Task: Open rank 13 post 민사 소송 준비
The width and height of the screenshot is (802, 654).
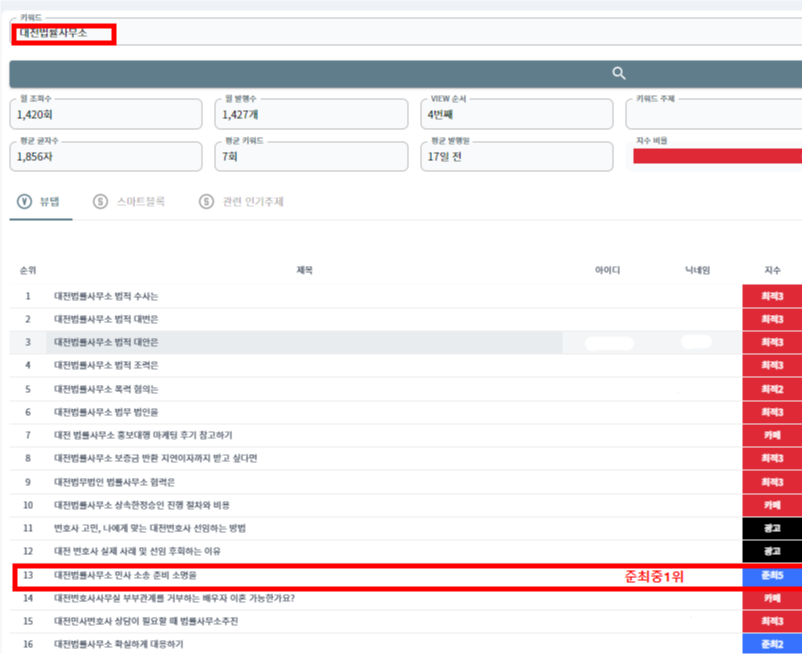Action: point(125,575)
